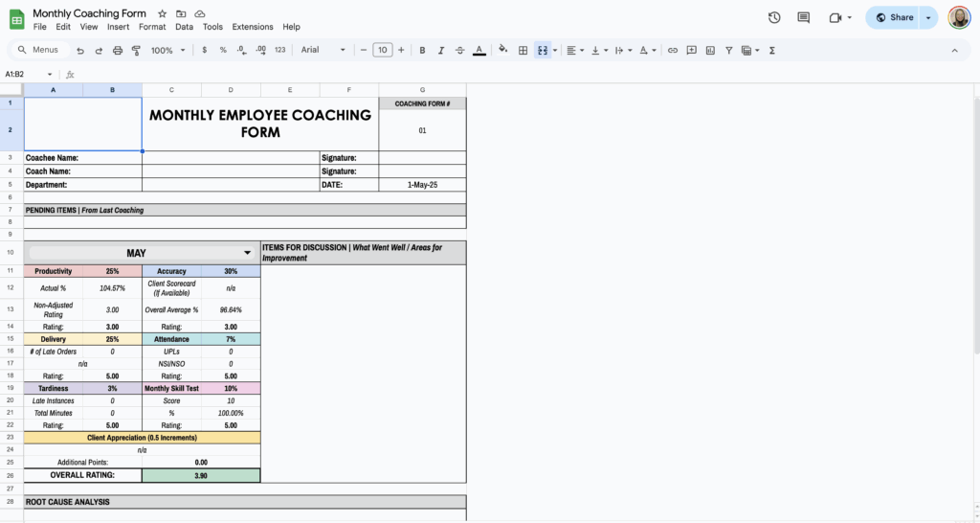Open the zoom 100% dropdown

pyautogui.click(x=167, y=51)
